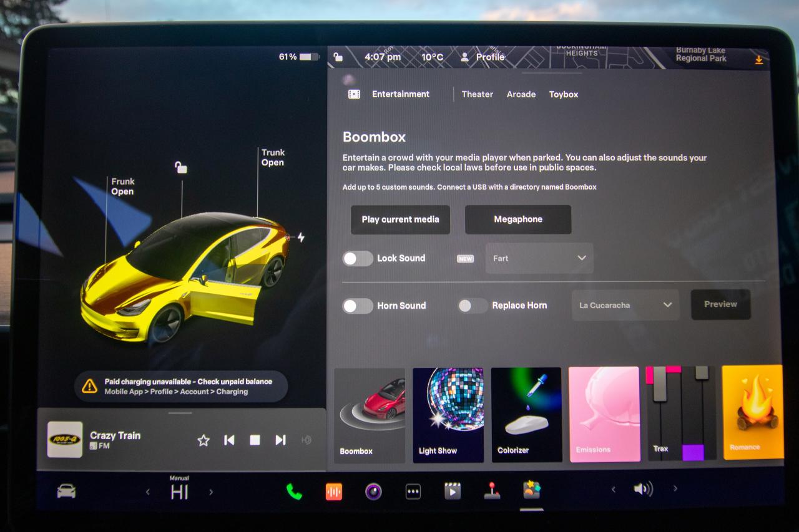Screen dimensions: 799x532
Task: Tap the Crazy Train song title
Action: (x=115, y=435)
